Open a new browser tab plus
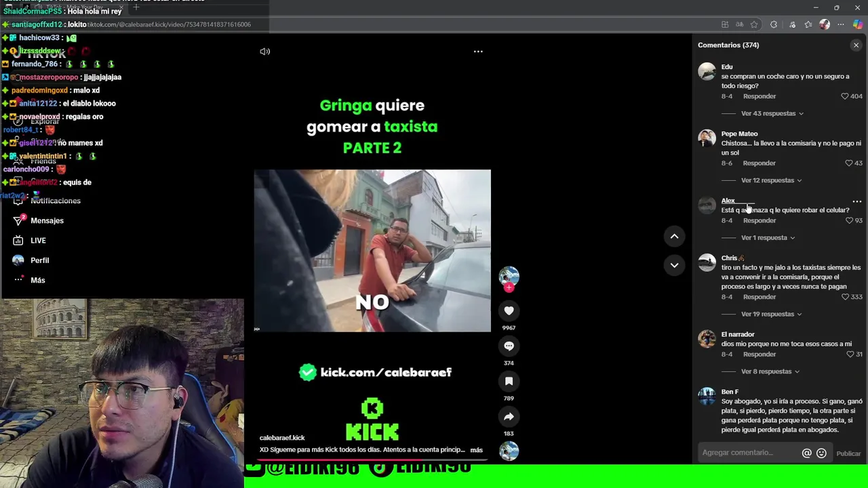This screenshot has width=868, height=488. tap(136, 7)
